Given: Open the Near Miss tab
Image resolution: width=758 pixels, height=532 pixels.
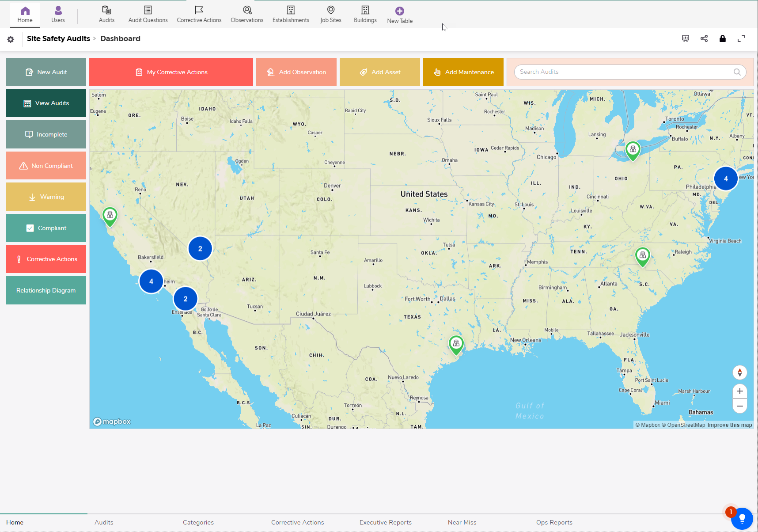Looking at the screenshot, I should pos(462,522).
